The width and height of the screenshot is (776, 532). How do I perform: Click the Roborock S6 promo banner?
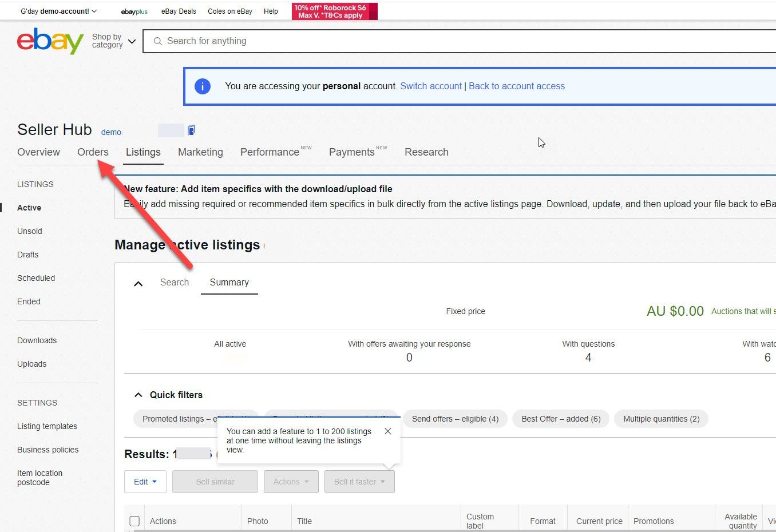(335, 11)
